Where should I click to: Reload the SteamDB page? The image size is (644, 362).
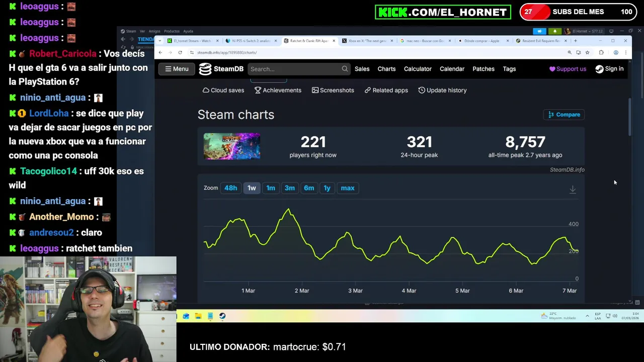click(x=180, y=52)
